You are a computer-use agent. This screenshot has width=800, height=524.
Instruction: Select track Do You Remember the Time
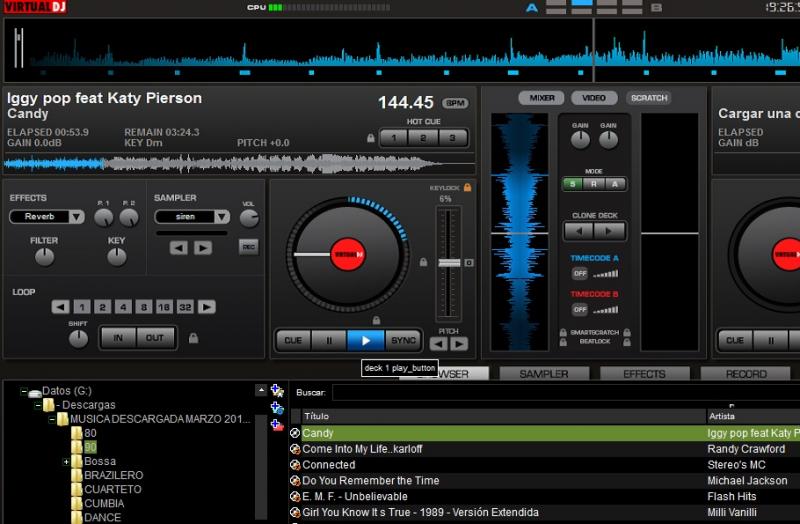click(x=544, y=481)
